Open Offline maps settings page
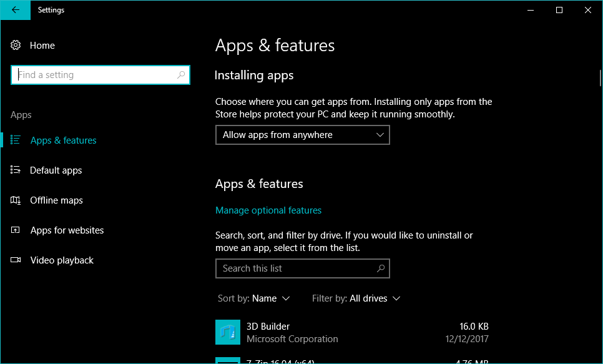The width and height of the screenshot is (603, 364). [56, 200]
